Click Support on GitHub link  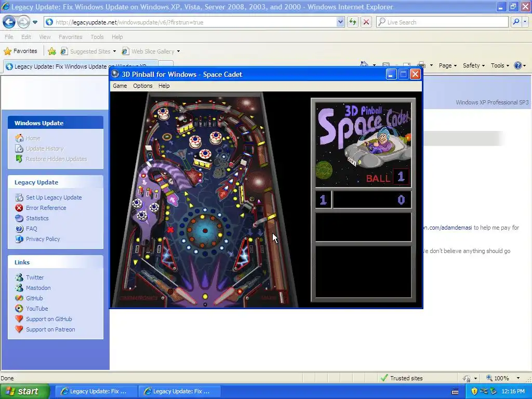pos(49,319)
